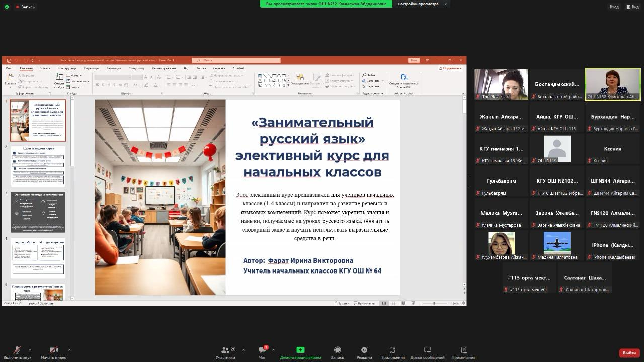Click the green encryption shield icon
The height and width of the screenshot is (362, 644).
7,7
